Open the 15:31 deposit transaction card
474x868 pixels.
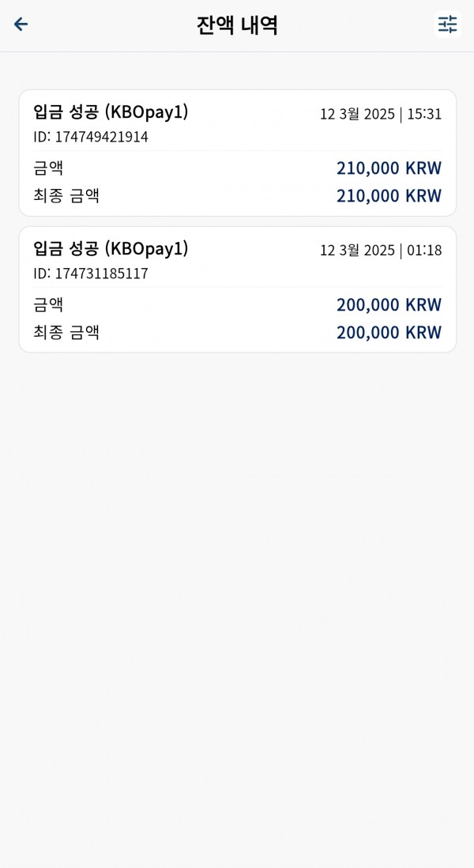[237, 153]
